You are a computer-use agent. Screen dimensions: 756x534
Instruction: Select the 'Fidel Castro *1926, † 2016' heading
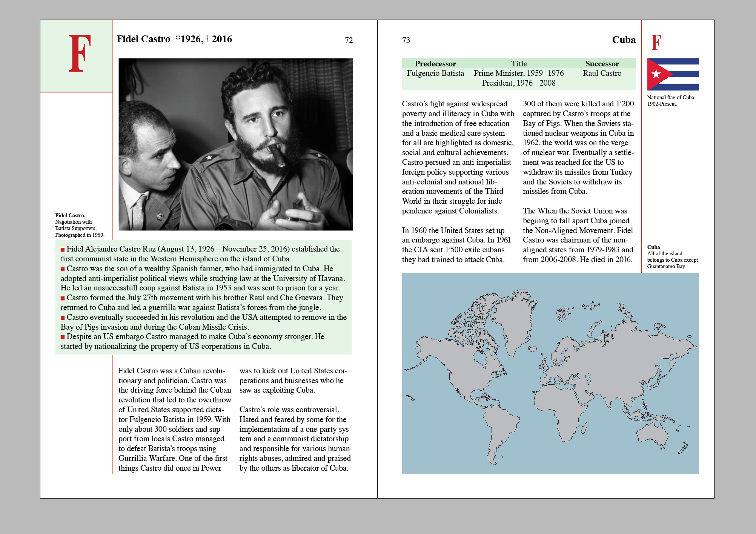174,39
